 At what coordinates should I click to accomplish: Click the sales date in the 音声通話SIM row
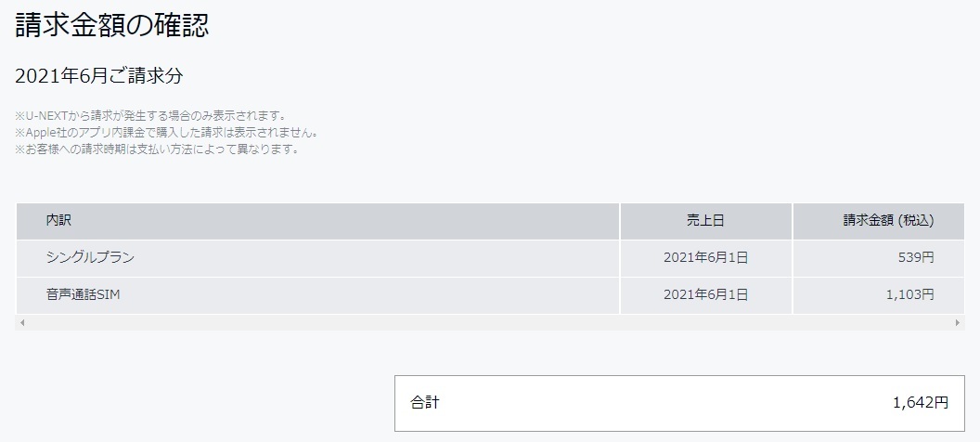tap(705, 295)
